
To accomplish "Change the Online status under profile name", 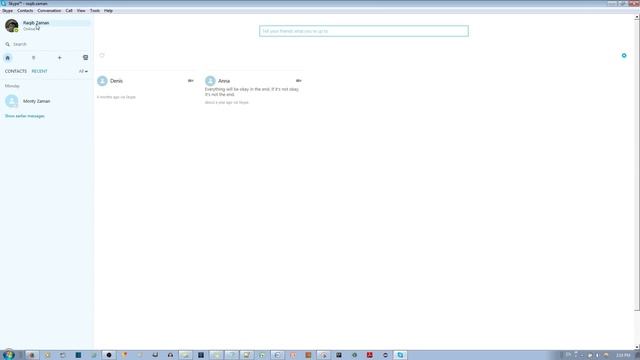I will pyautogui.click(x=29, y=29).
